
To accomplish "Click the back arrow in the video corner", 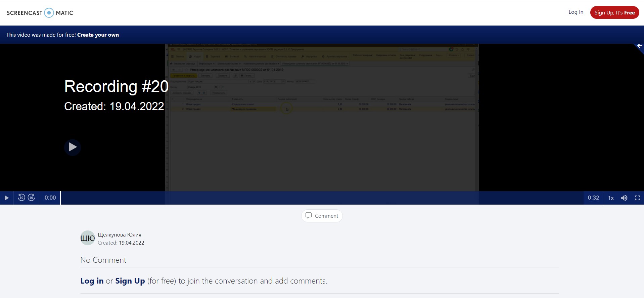I will (x=639, y=46).
